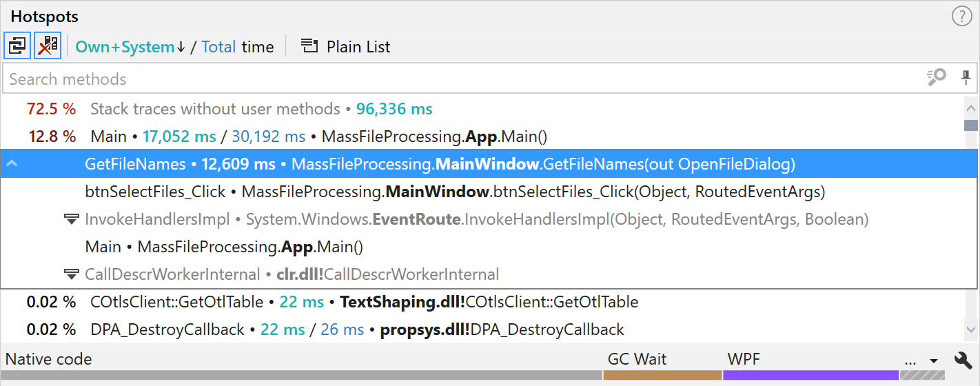Switch to Plain List view

358,47
